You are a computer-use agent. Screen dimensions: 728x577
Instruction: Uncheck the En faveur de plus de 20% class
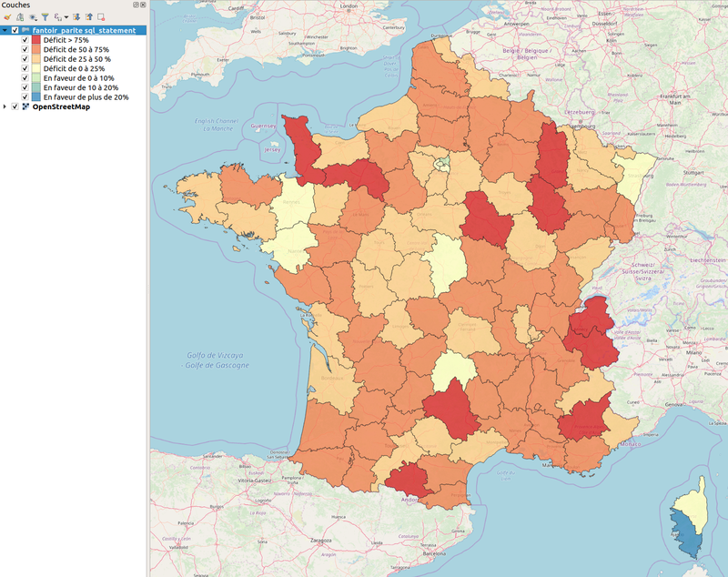click(x=25, y=96)
